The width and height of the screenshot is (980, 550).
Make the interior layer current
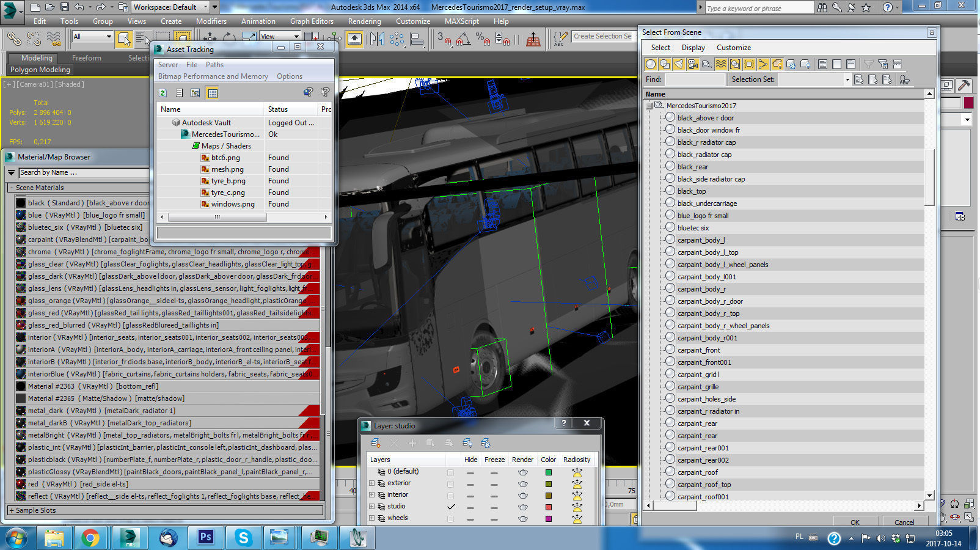(x=450, y=496)
